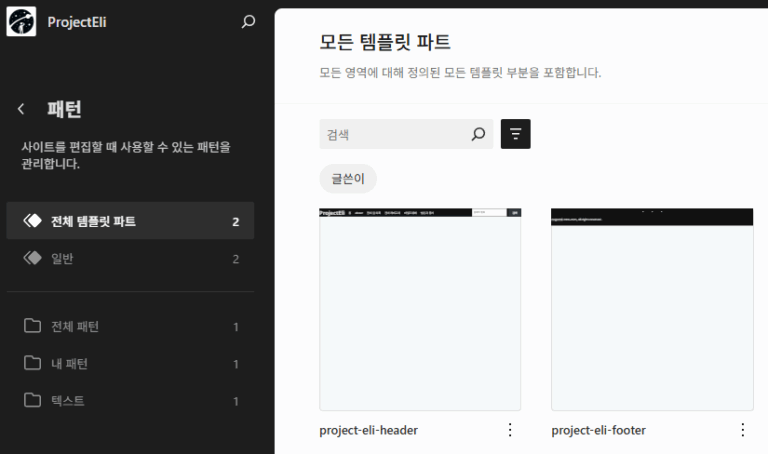Open the filter toggle icon button
The width and height of the screenshot is (768, 454).
tap(515, 134)
